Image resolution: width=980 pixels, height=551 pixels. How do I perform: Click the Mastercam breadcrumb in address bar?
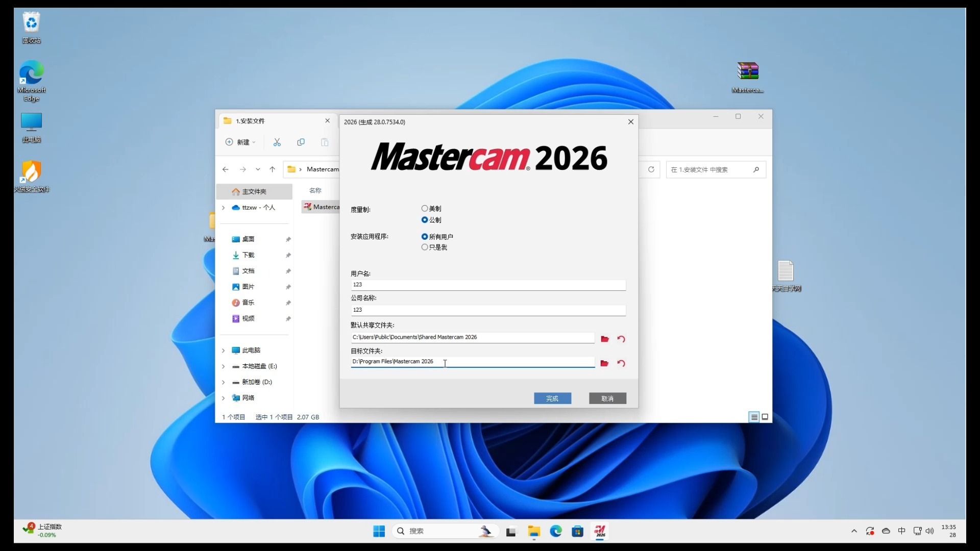(323, 169)
